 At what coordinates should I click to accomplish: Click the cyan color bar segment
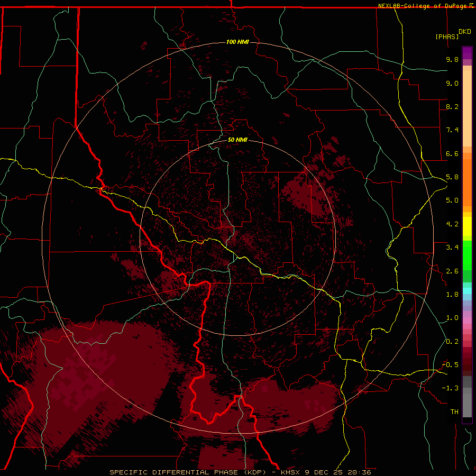[x=467, y=291]
